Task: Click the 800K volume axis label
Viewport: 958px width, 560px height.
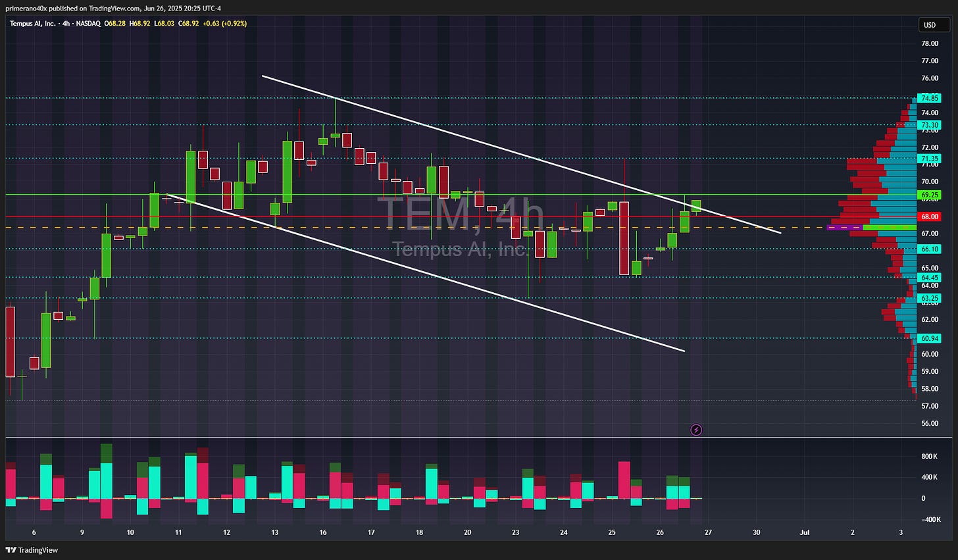Action: click(x=929, y=456)
